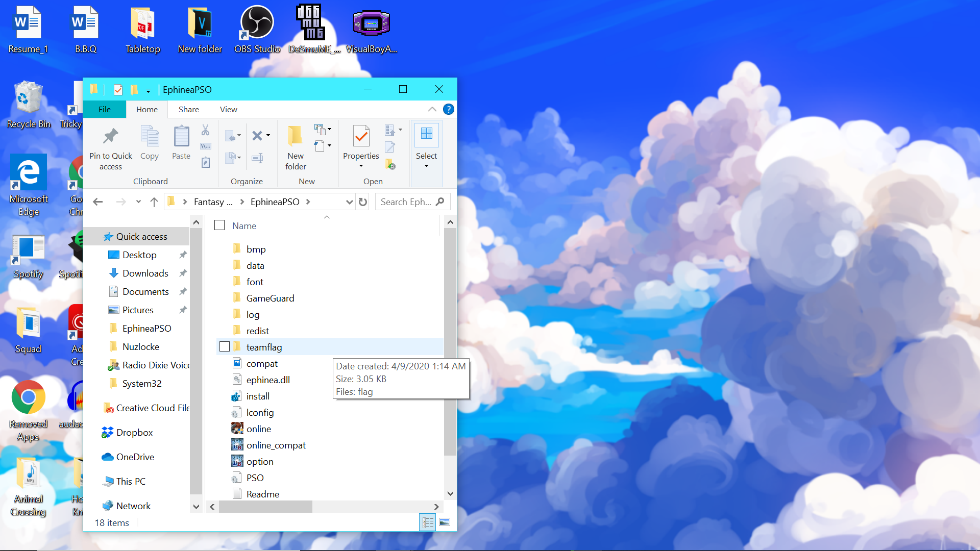Open the New item dropdown
Screen dimensions: 980x551
(x=323, y=129)
